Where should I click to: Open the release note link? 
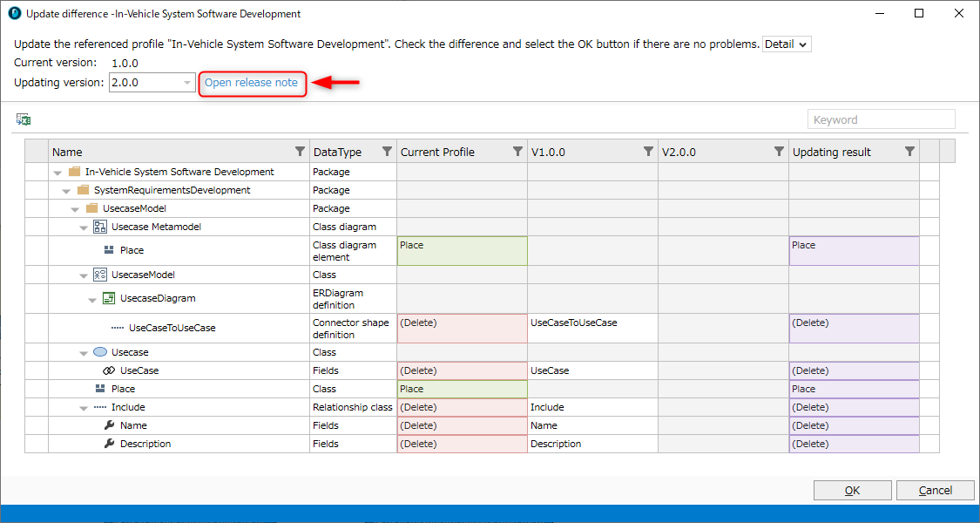(x=251, y=83)
